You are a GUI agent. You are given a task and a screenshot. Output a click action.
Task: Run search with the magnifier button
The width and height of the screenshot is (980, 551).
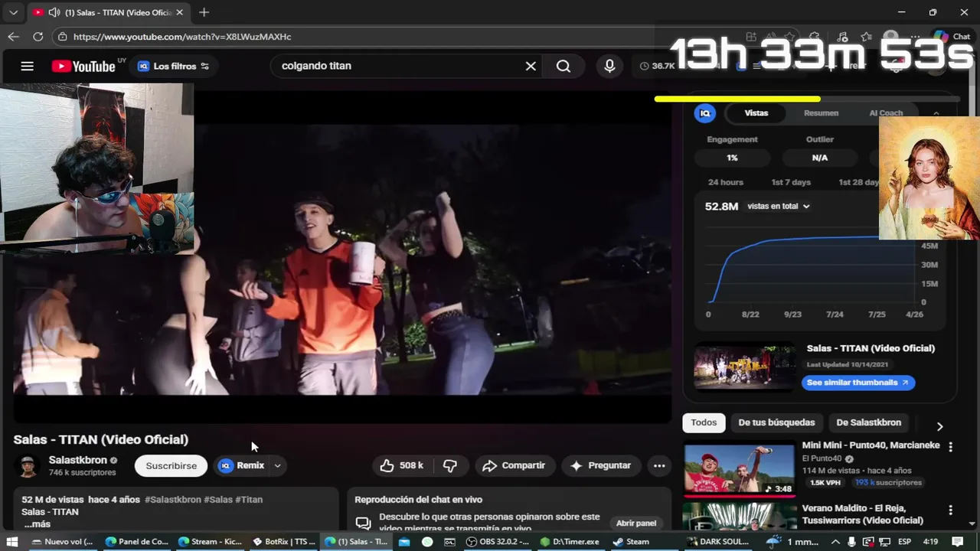563,66
